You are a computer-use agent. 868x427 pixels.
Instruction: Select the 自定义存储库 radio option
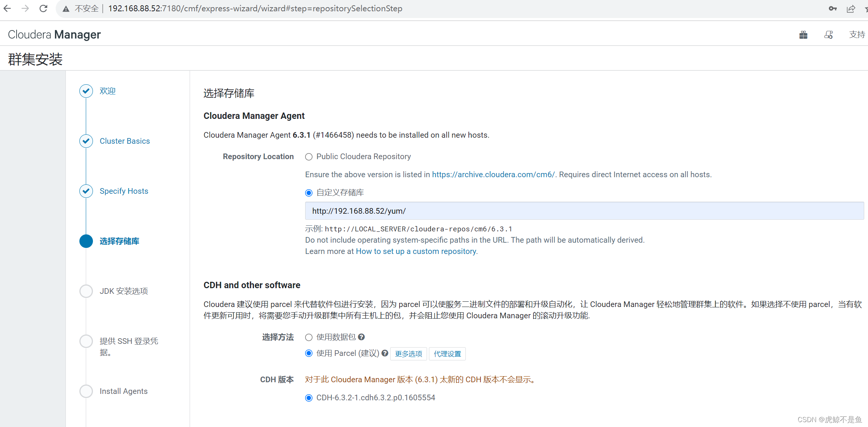[x=309, y=193]
